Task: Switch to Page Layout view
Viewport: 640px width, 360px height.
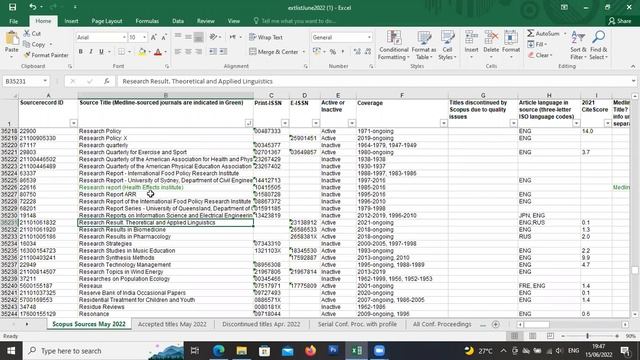Action: point(532,336)
